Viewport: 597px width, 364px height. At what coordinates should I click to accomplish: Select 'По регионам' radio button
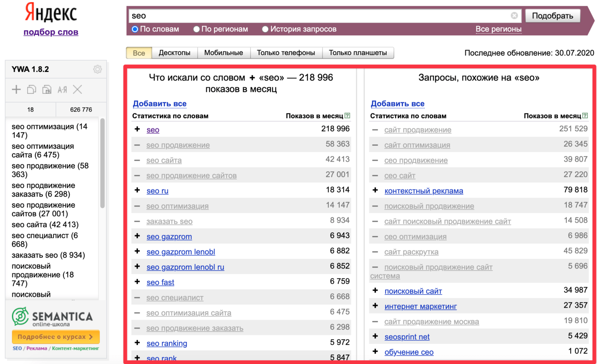[197, 29]
